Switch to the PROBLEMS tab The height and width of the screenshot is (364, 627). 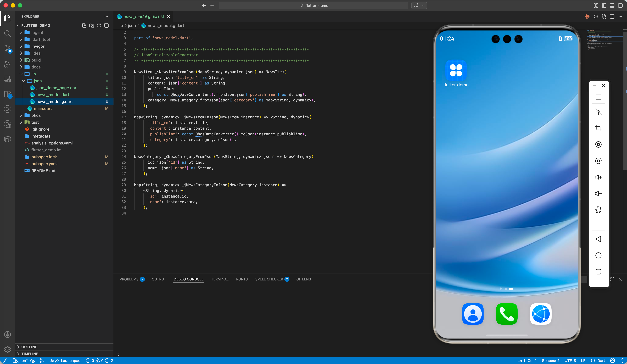click(x=129, y=279)
